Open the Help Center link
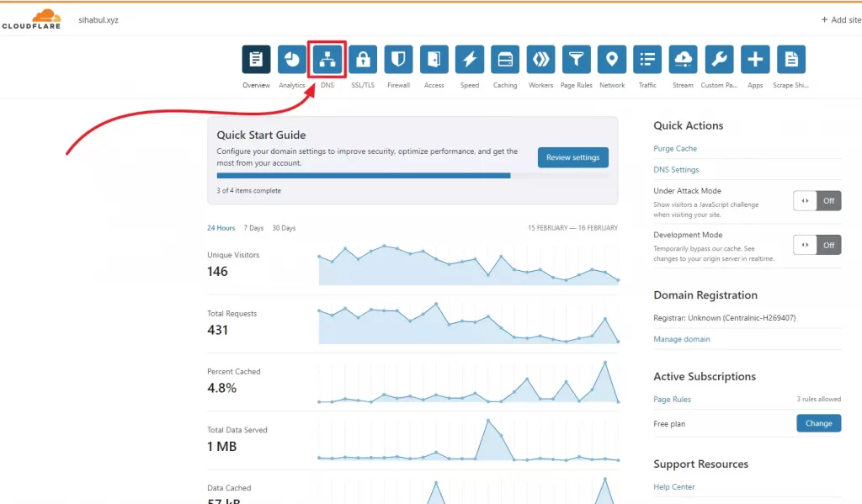The image size is (862, 504). tap(674, 487)
